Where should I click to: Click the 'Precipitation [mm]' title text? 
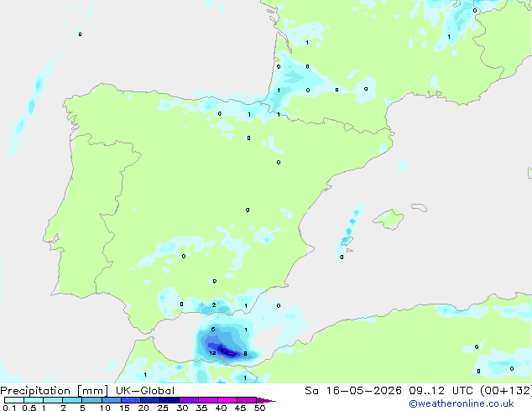point(55,391)
